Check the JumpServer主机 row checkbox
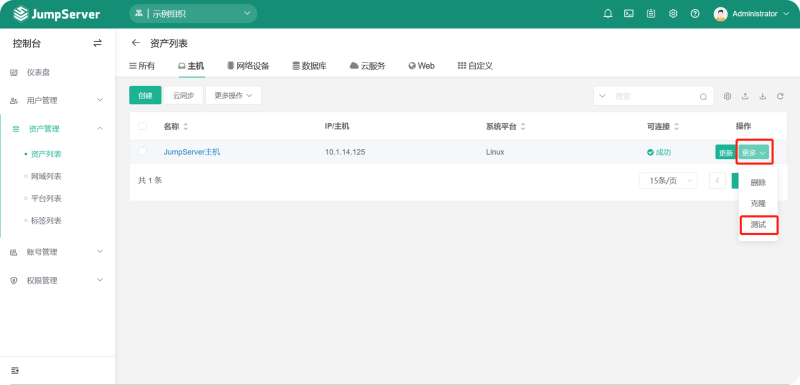The height and width of the screenshot is (385, 800). (x=143, y=151)
